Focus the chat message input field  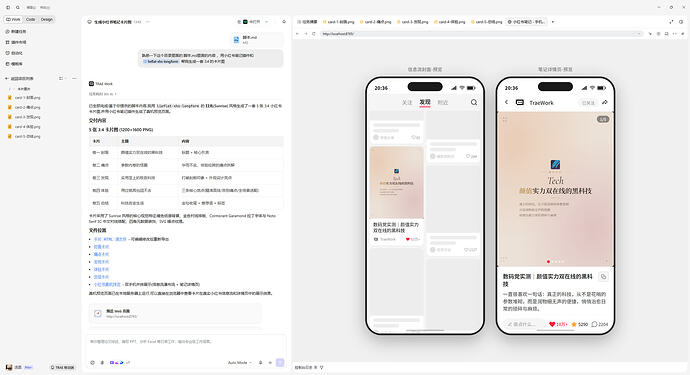pos(186,342)
